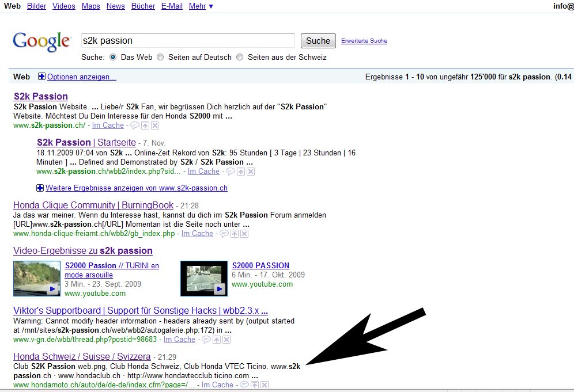Remove the S2k Passion Startseite result
The width and height of the screenshot is (574, 392).
(x=251, y=172)
